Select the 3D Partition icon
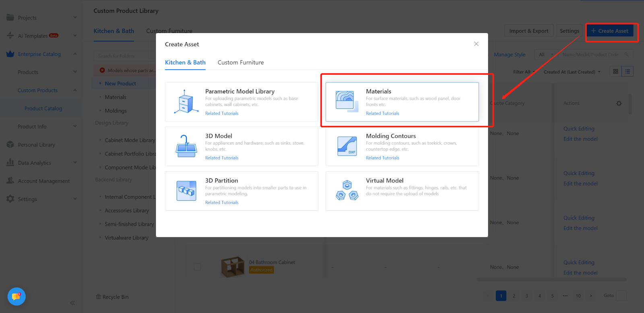This screenshot has height=313, width=644. coord(186,191)
